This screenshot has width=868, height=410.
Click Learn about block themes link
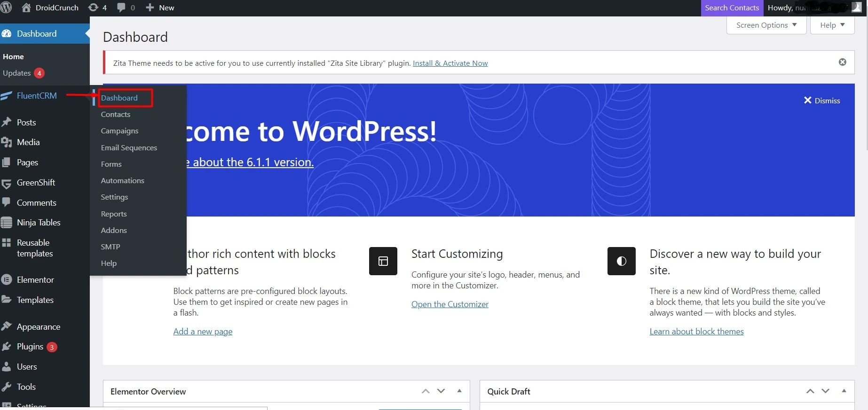click(x=696, y=331)
